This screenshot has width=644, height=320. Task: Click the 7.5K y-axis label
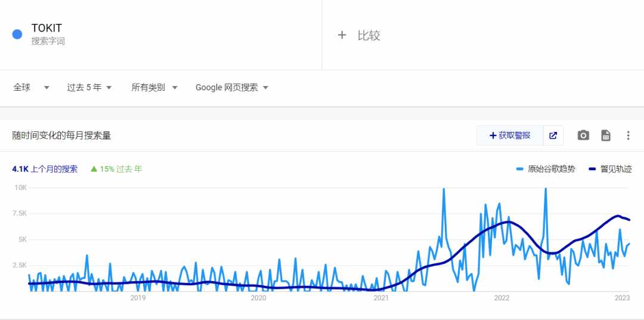coord(20,214)
